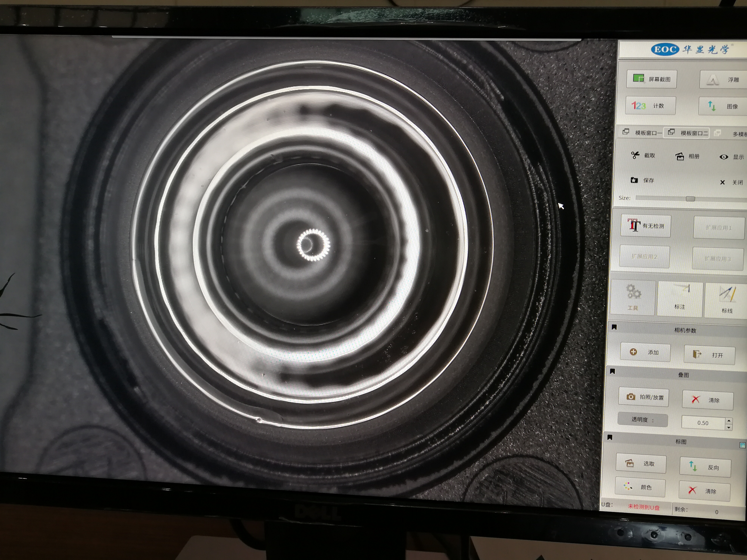Toggle the 反向 reverse button
Screen dimensions: 747x560
click(705, 467)
